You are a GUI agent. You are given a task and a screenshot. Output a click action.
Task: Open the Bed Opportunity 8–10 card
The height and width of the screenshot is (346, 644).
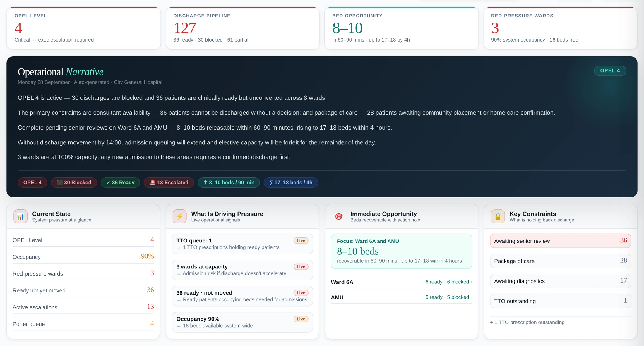[x=401, y=28]
